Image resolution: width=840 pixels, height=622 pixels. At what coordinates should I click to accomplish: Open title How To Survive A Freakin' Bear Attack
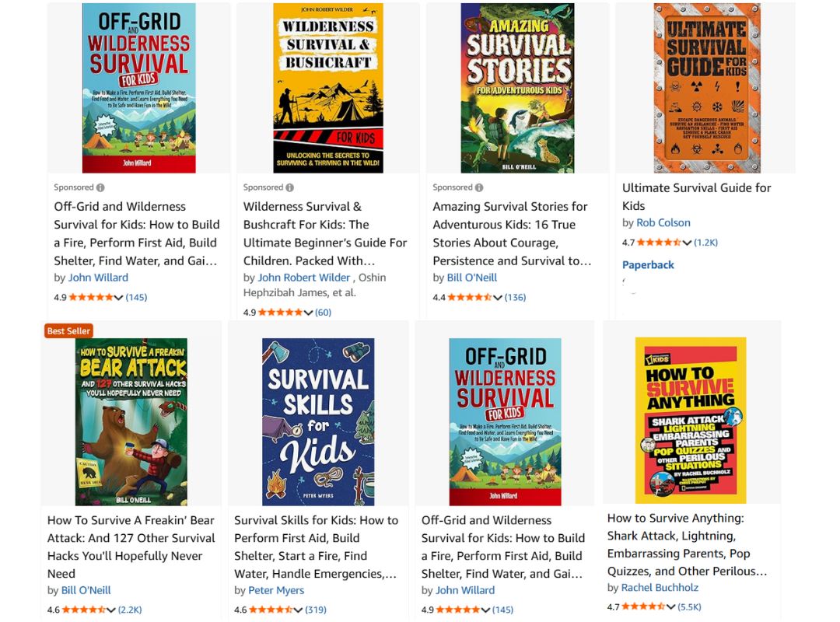coord(131,547)
